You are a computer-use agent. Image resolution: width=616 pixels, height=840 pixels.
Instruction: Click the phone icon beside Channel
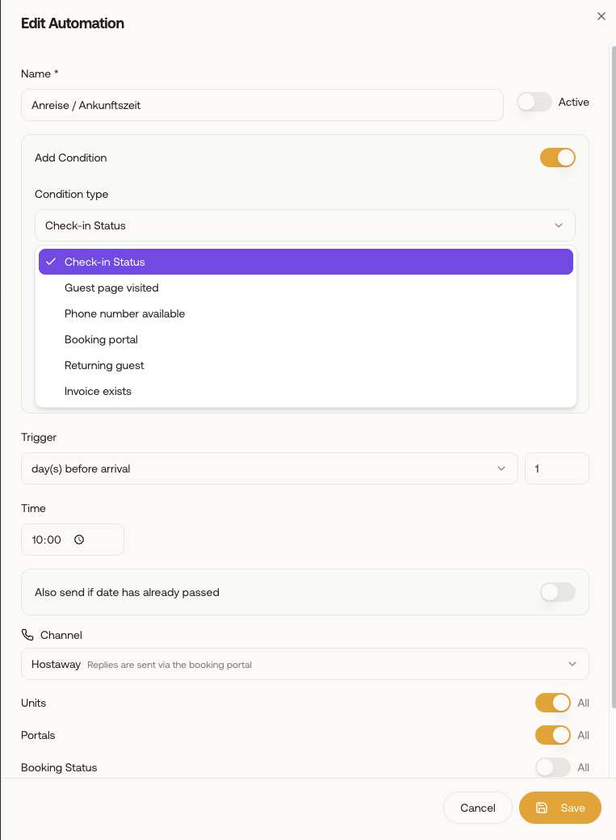click(x=27, y=635)
